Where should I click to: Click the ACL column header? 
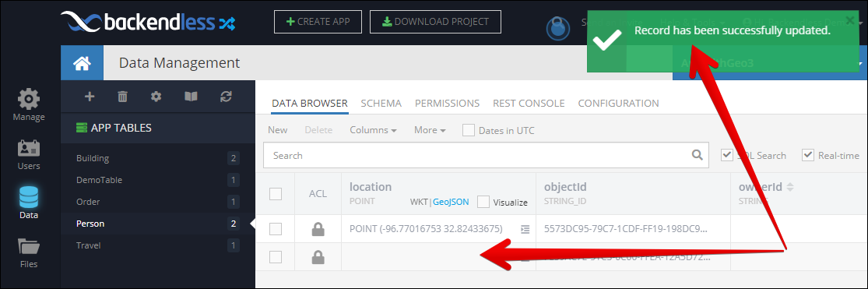point(318,194)
